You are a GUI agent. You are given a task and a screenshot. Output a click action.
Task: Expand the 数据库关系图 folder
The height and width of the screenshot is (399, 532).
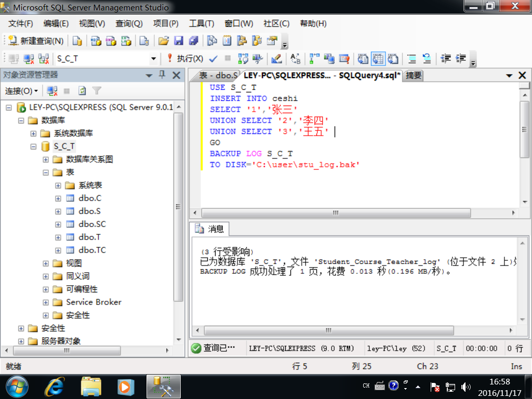[x=46, y=159]
